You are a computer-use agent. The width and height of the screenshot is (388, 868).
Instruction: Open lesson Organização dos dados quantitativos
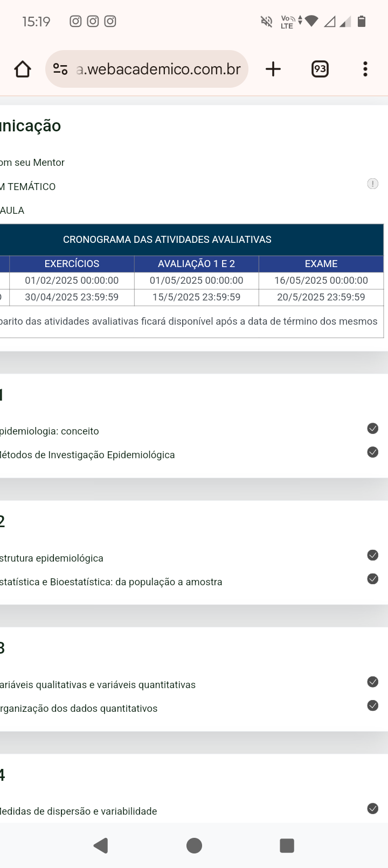[79, 709]
